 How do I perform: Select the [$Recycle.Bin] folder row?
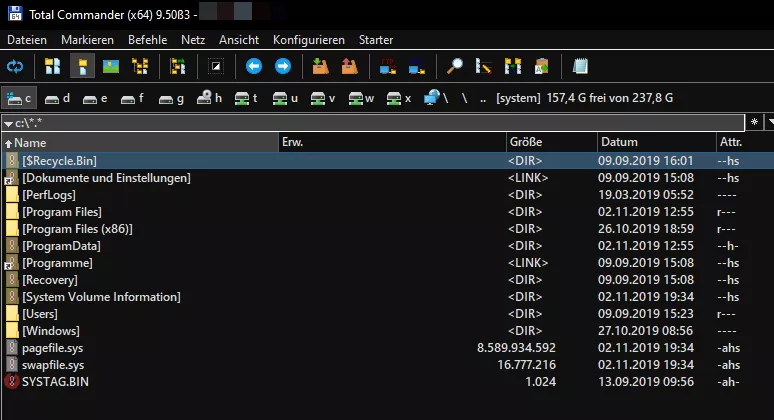tap(388, 161)
